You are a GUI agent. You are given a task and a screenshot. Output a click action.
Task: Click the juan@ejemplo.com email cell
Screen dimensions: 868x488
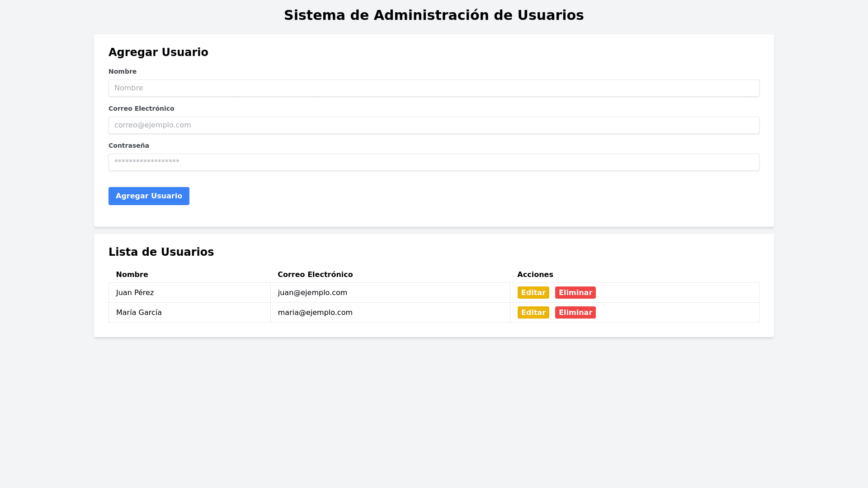tap(312, 293)
